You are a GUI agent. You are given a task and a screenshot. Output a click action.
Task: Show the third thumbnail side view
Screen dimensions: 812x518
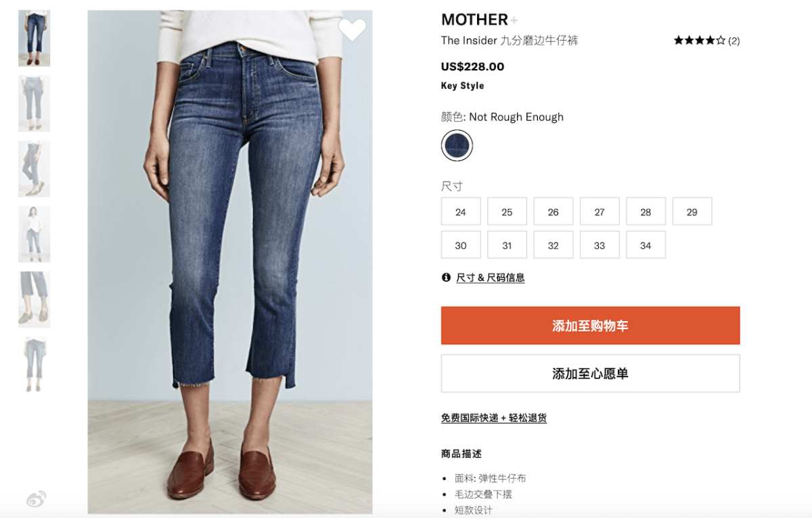pyautogui.click(x=34, y=169)
